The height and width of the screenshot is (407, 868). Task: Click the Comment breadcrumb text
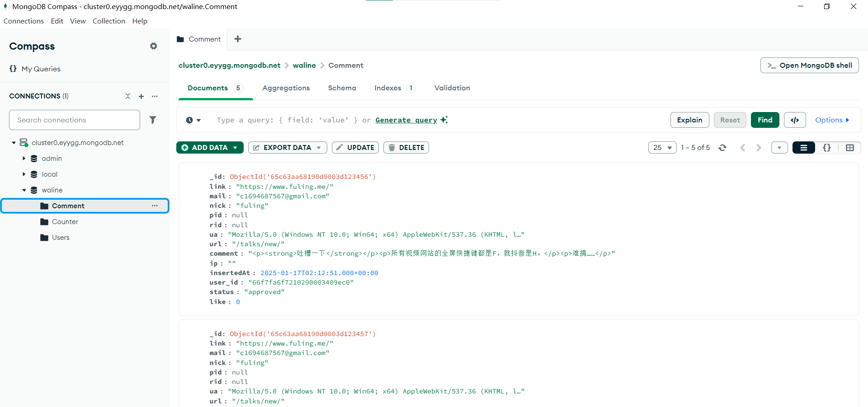click(346, 65)
